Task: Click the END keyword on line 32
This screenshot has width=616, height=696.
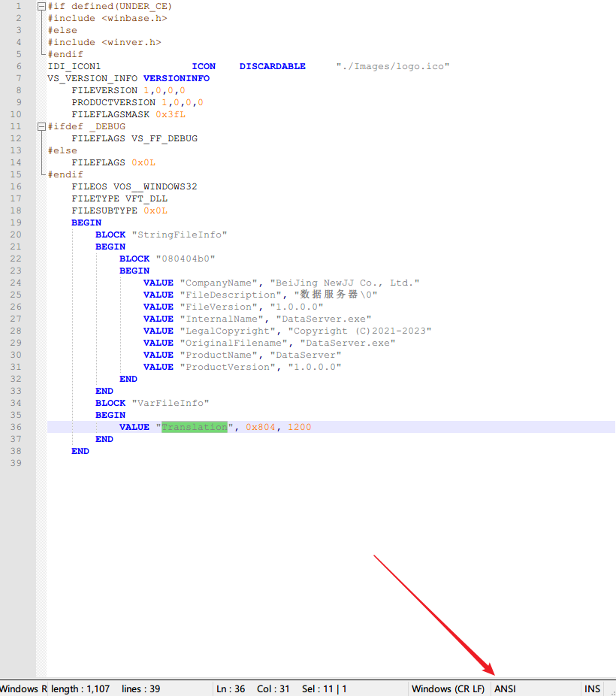Action: [x=128, y=379]
